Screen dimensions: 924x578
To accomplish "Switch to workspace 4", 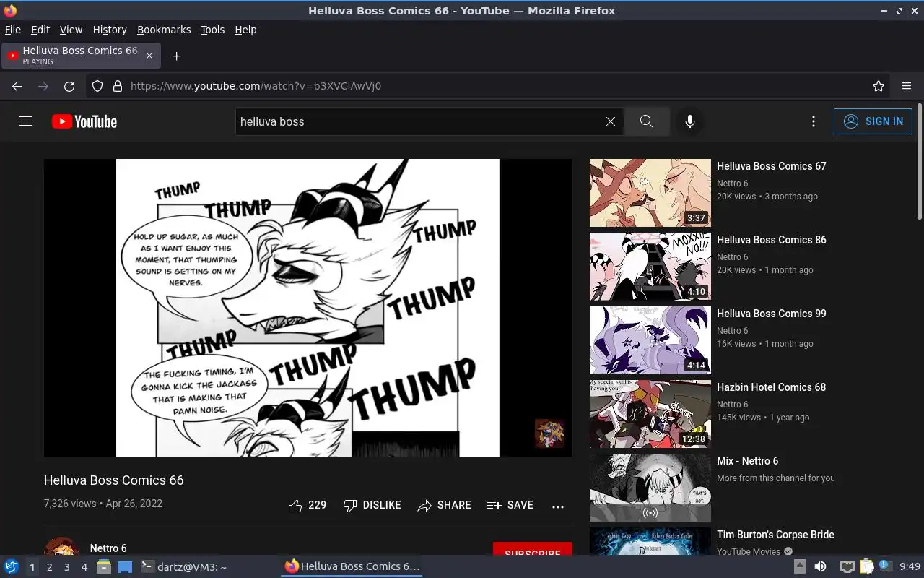I will point(84,567).
